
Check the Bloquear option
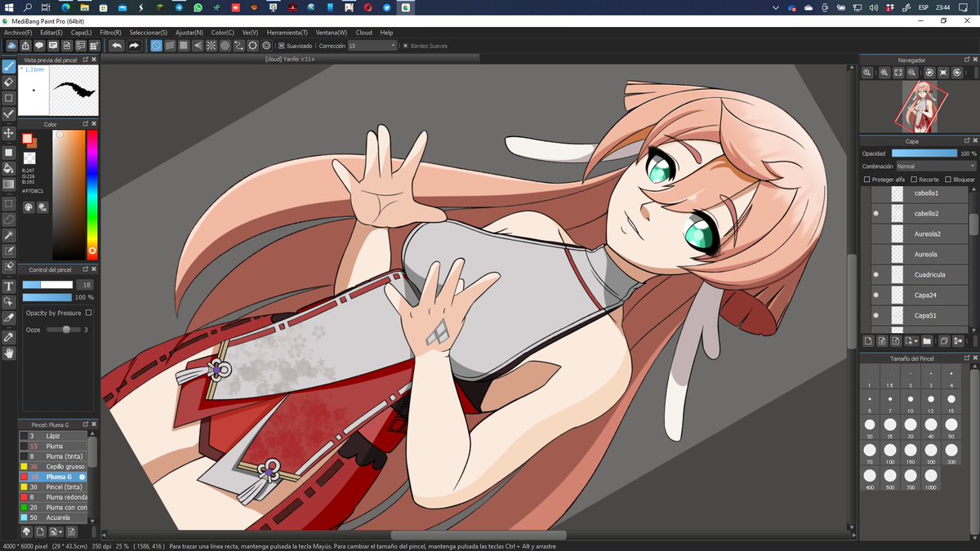pyautogui.click(x=947, y=179)
